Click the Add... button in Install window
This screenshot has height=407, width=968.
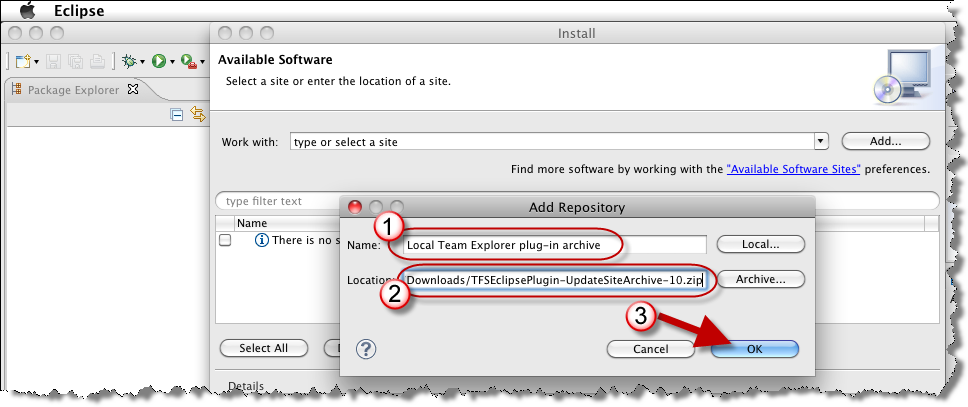tap(885, 141)
